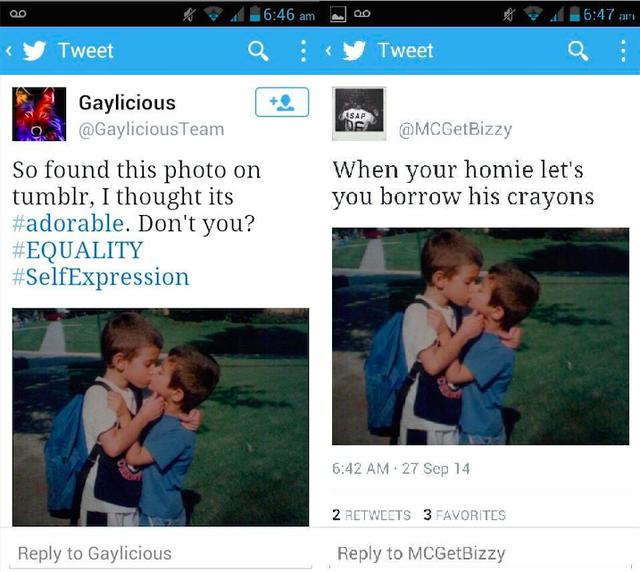
Task: Tap the Reply to Gaylicious field
Action: point(160,554)
